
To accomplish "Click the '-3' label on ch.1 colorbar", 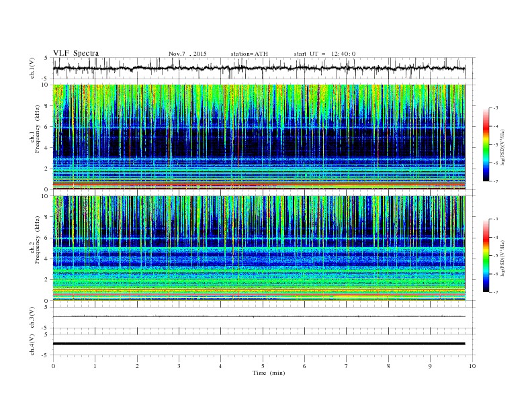I will tap(495, 108).
